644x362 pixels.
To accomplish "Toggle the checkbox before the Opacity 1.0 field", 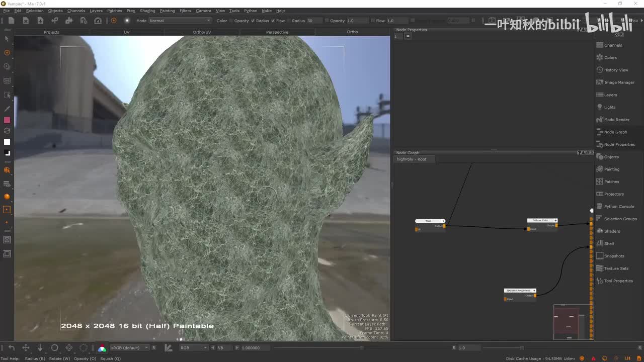I will click(327, 21).
